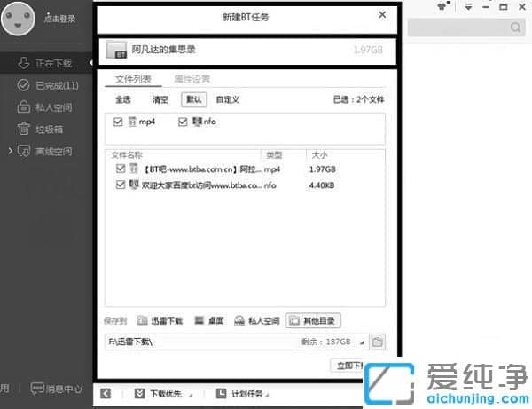The height and width of the screenshot is (409, 532).
Task: Close the 新建BT任务 dialog
Action: 382,14
